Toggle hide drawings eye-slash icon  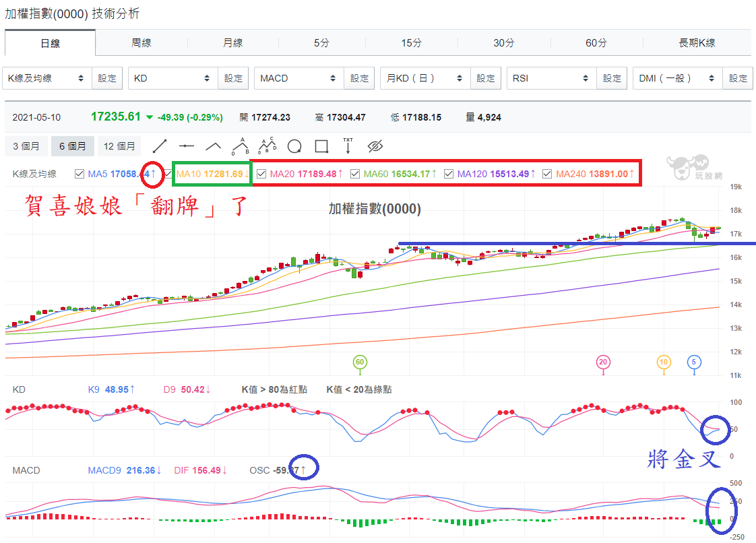tap(375, 146)
